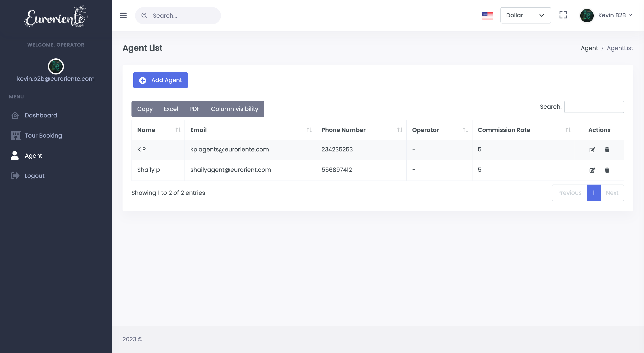The width and height of the screenshot is (644, 353).
Task: Click the Actions column header
Action: [x=599, y=130]
